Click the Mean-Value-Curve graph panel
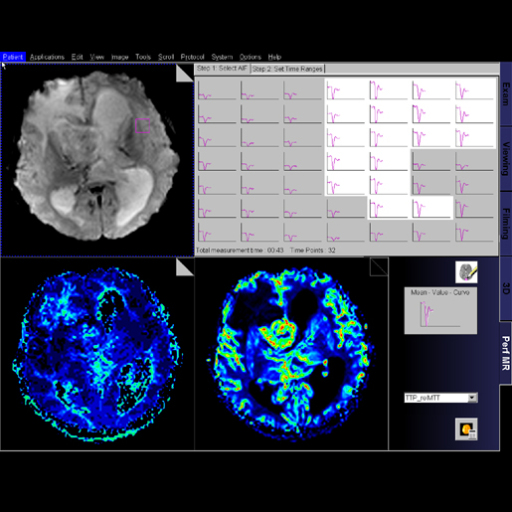Viewport: 512px width, 512px height. (x=441, y=311)
